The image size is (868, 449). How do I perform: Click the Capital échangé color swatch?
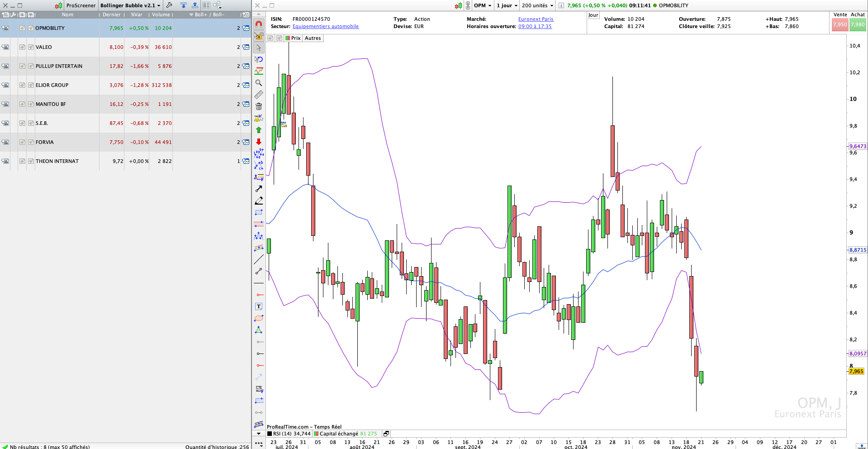(316, 434)
